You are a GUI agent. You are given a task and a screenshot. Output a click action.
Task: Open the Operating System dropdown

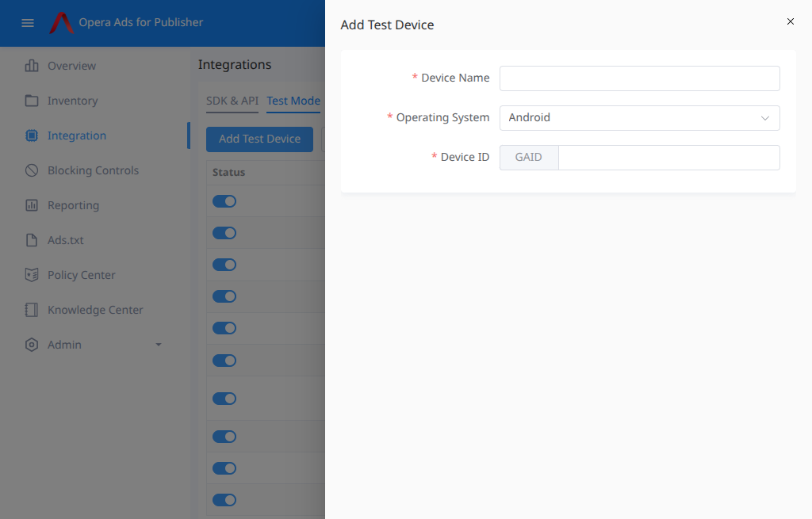pos(639,118)
